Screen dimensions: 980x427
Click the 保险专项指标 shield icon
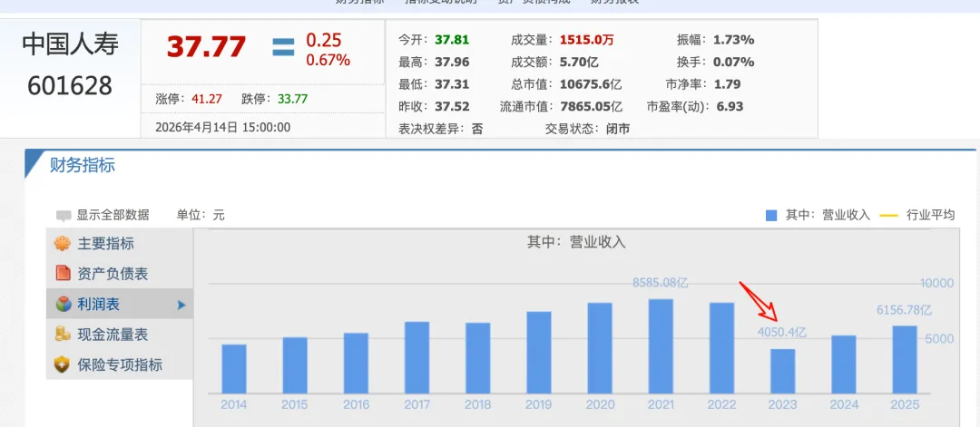(62, 364)
